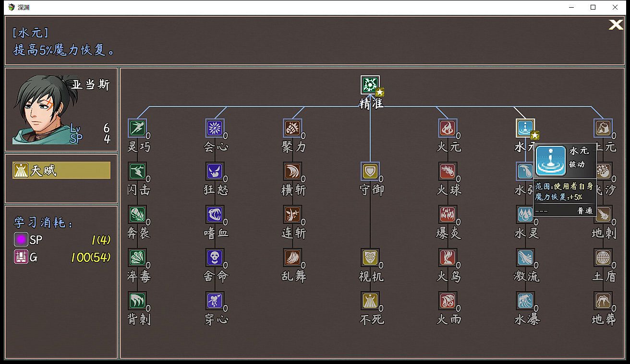The height and width of the screenshot is (364, 630).
Task: Select the 精准 root skill icon
Action: (x=370, y=85)
